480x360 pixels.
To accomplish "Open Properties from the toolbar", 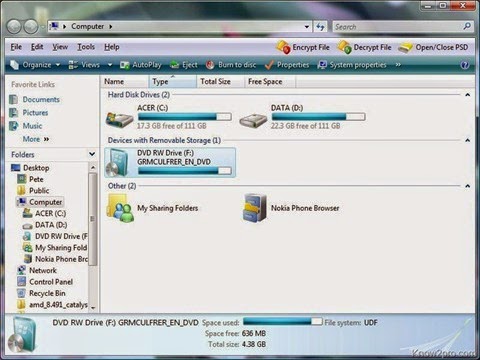I will pyautogui.click(x=287, y=65).
